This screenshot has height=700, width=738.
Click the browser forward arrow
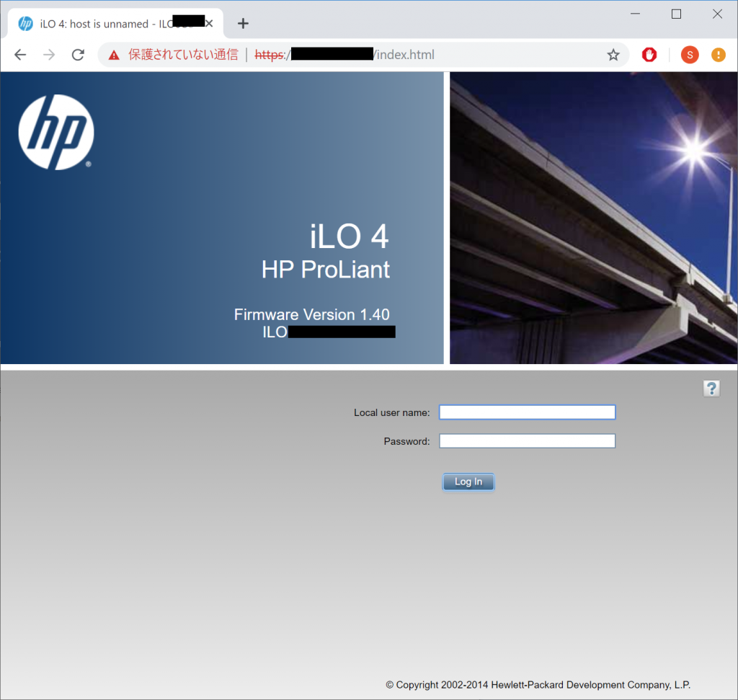(x=49, y=55)
